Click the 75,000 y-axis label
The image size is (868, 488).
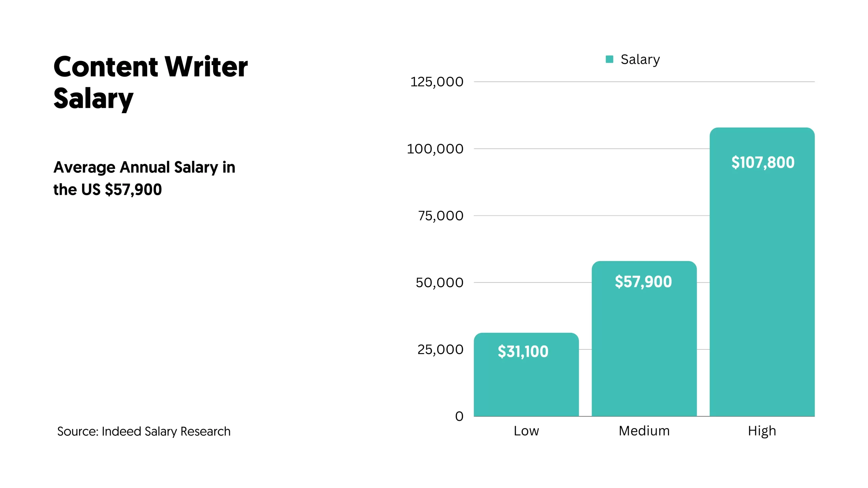(440, 216)
